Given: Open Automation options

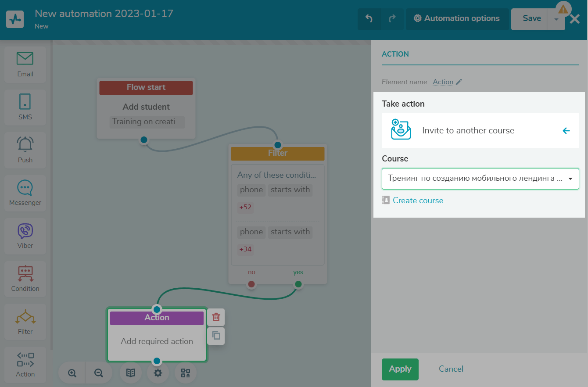Looking at the screenshot, I should point(456,19).
